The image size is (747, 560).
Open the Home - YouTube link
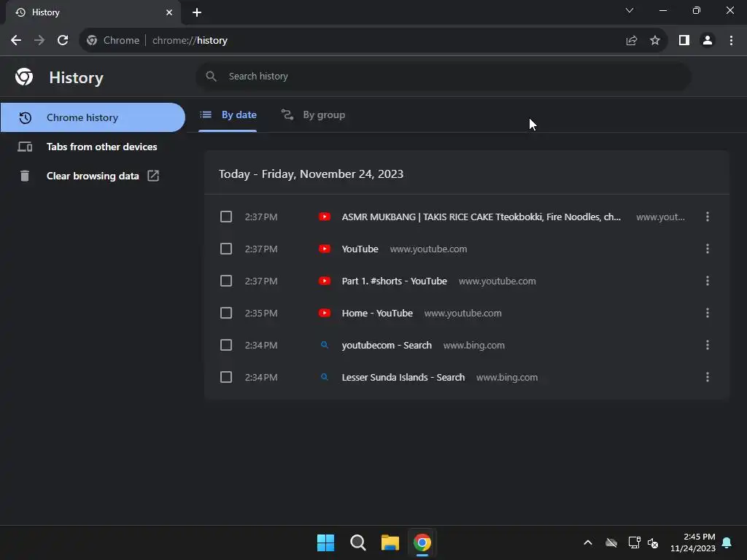377,314
